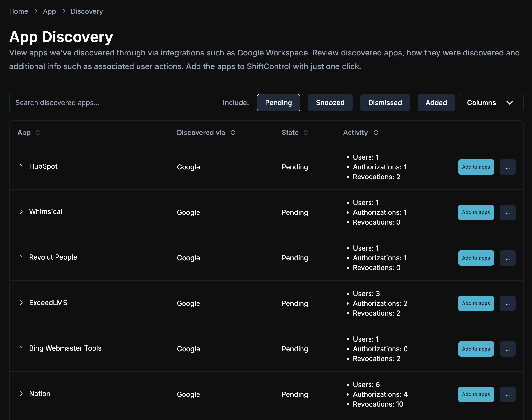Open the Columns dropdown

pyautogui.click(x=491, y=103)
